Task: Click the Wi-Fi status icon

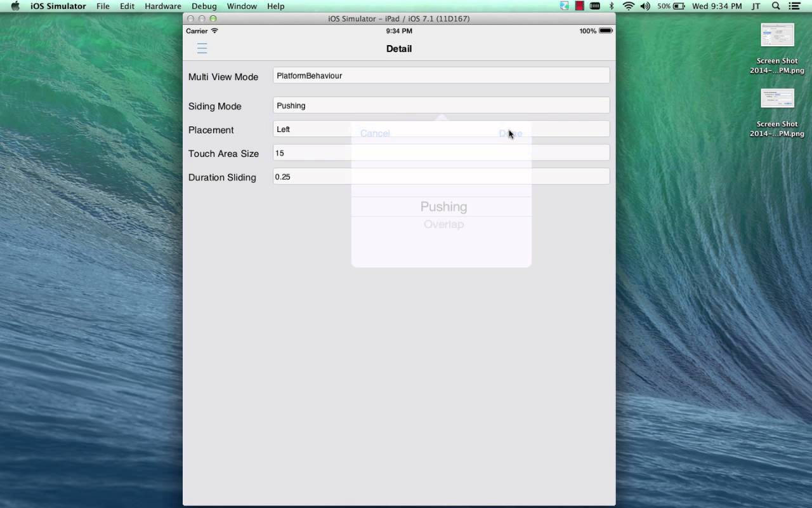Action: coord(629,6)
